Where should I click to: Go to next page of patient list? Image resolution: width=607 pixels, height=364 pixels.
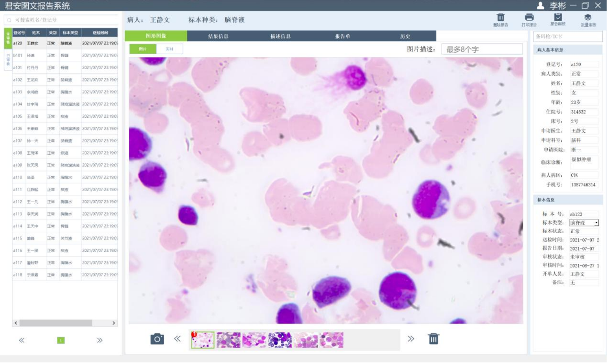pos(100,340)
